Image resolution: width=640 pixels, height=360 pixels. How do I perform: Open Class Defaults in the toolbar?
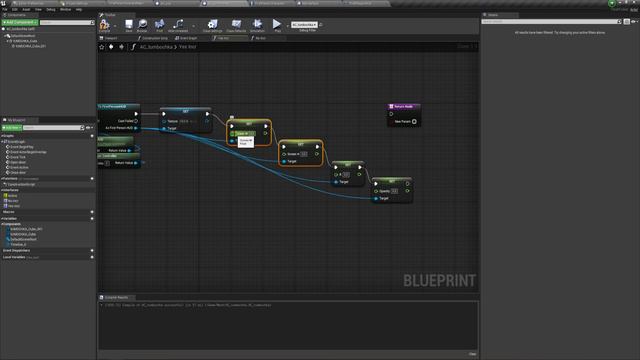(x=236, y=24)
